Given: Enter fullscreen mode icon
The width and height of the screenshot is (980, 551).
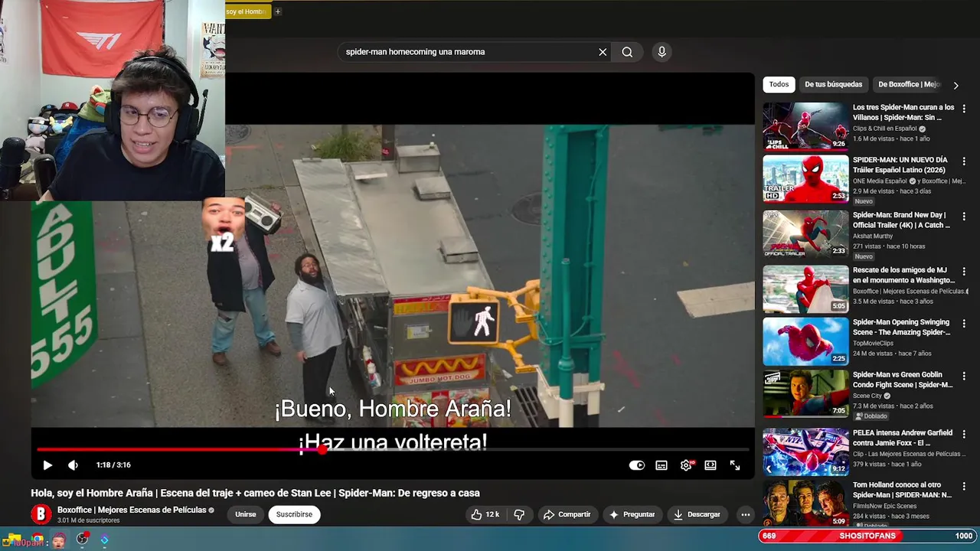Looking at the screenshot, I should tap(735, 465).
